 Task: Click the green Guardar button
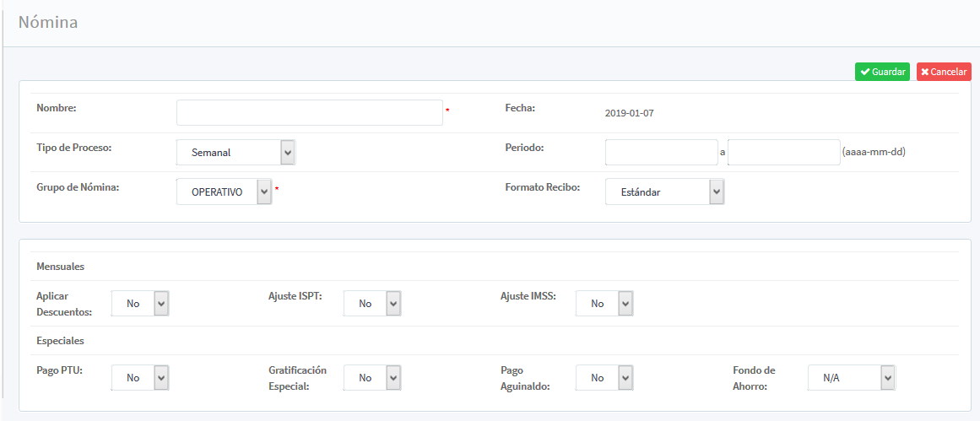tap(882, 72)
